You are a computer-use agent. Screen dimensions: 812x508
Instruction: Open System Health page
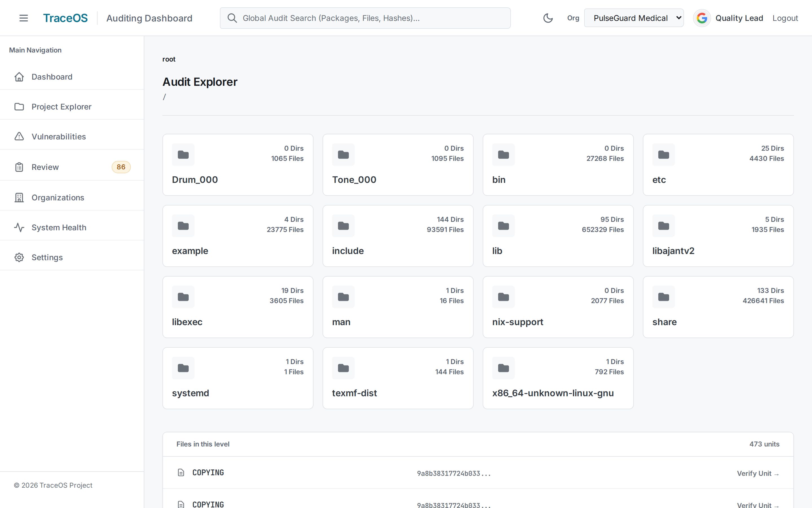pos(72,227)
